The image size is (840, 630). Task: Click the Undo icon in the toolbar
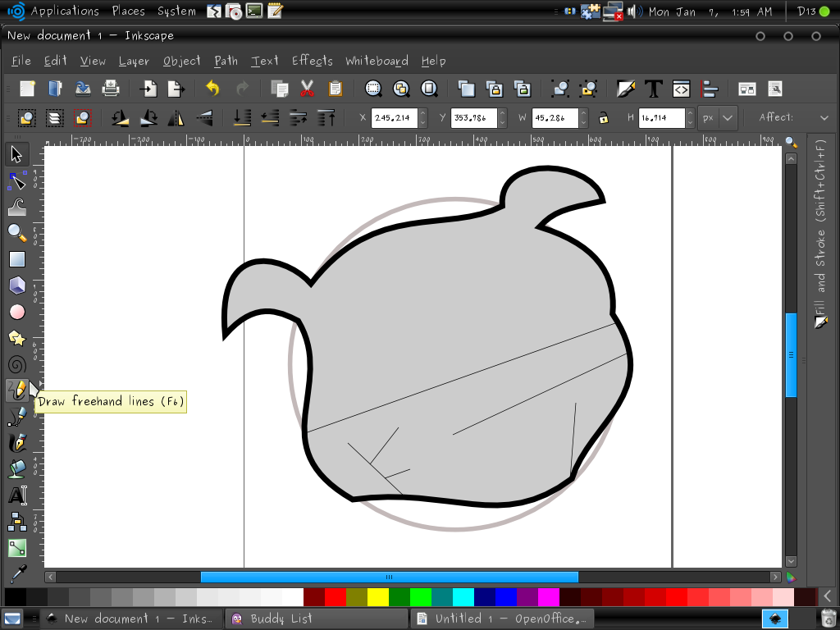tap(212, 88)
